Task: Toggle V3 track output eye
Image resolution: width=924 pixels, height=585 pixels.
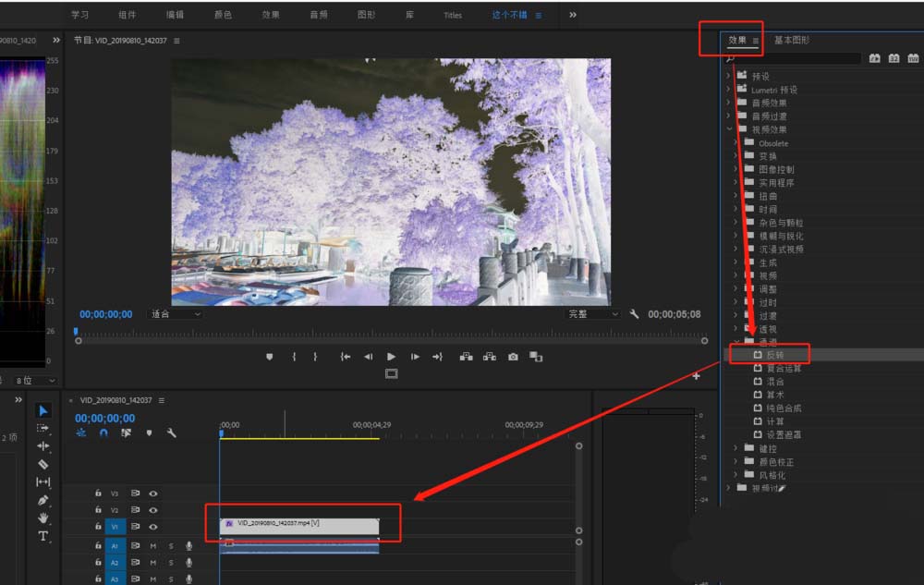Action: tap(153, 494)
